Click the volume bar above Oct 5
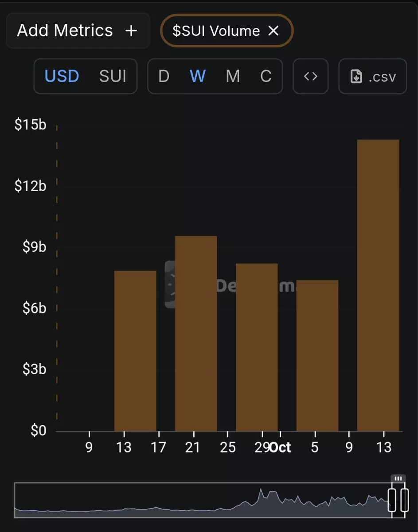This screenshot has height=532, width=418. pos(317,356)
